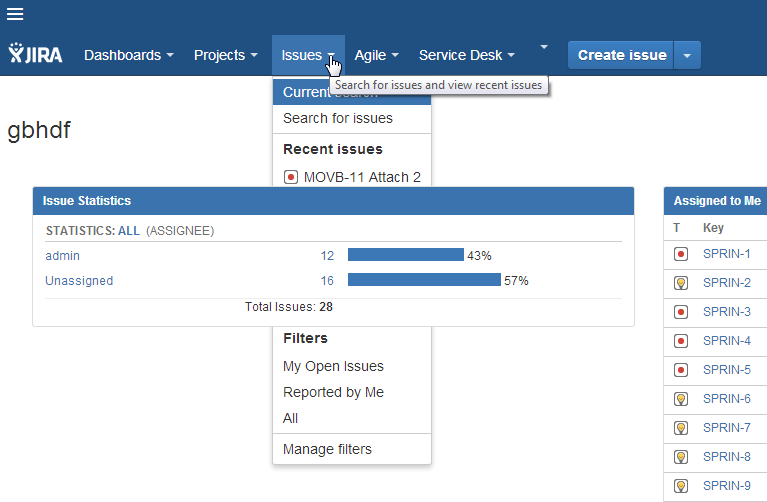Screen dimensions: 767x502
Task: Click the 57% label
Action: pyautogui.click(x=517, y=281)
